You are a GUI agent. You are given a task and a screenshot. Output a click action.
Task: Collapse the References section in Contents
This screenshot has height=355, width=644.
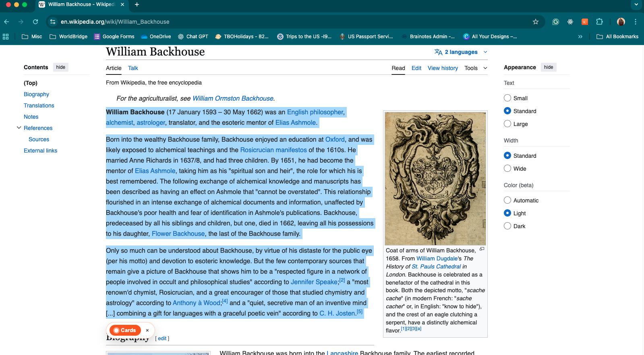[19, 128]
